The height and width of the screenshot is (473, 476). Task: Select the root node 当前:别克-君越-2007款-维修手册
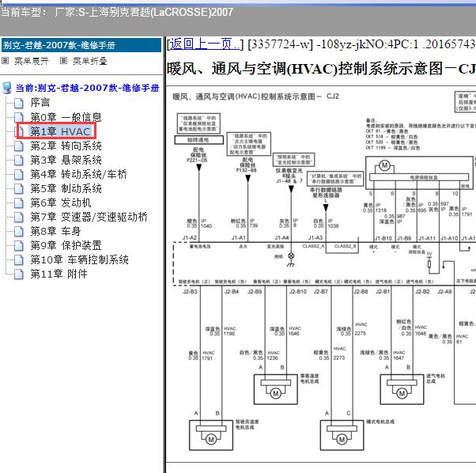(x=88, y=88)
